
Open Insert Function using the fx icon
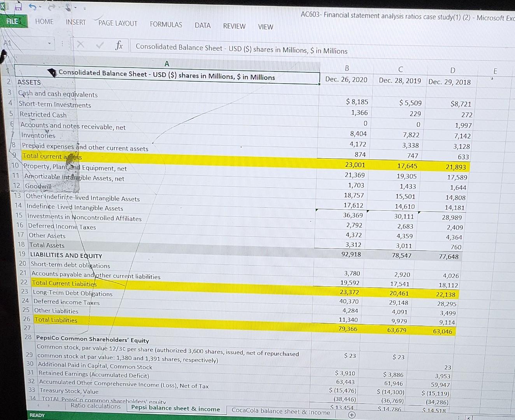point(119,45)
